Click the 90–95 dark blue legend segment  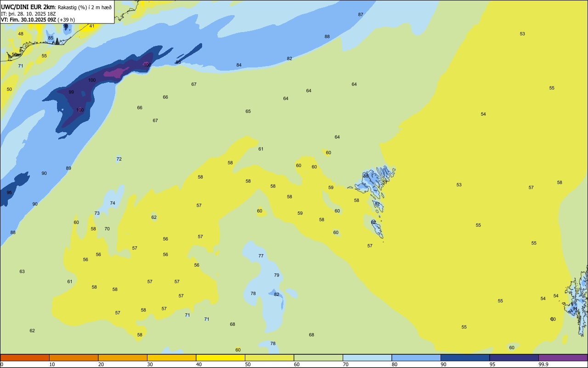(465, 357)
